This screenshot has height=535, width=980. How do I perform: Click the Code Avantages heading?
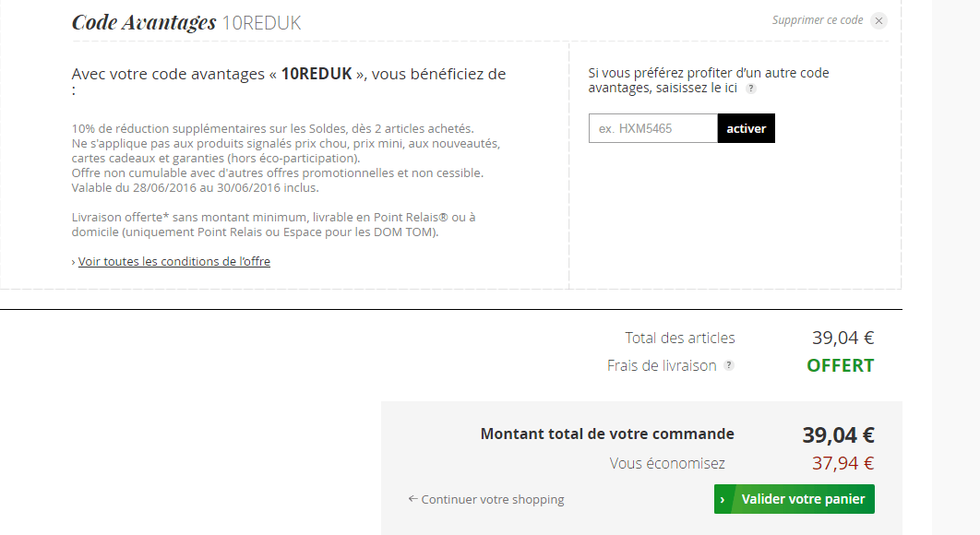144,22
